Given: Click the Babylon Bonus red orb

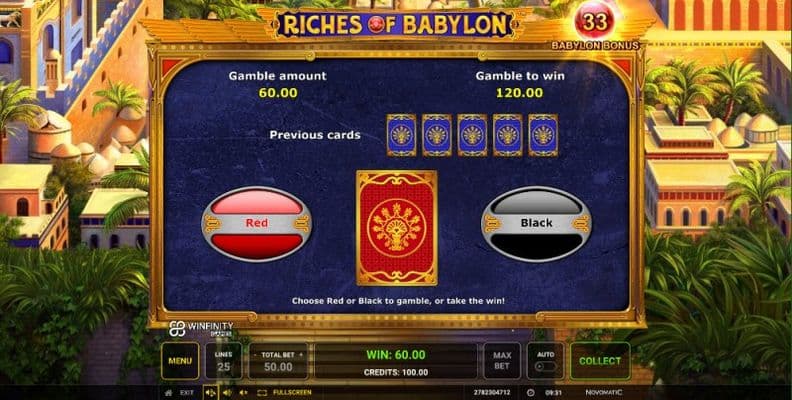Looking at the screenshot, I should pyautogui.click(x=594, y=21).
